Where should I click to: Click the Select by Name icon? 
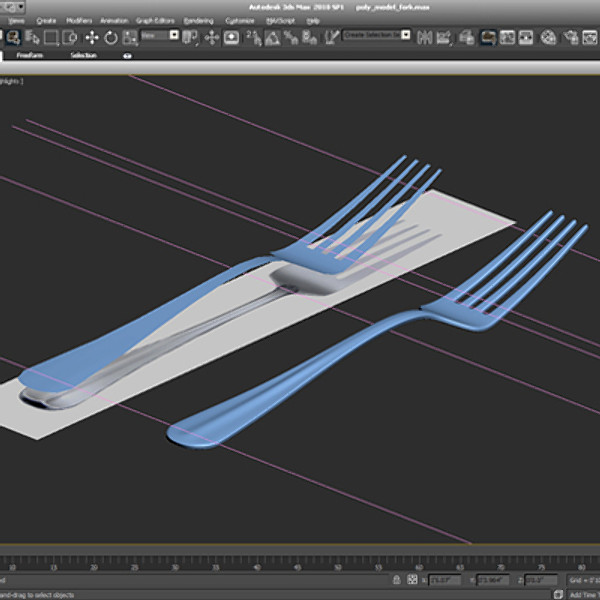(31, 37)
